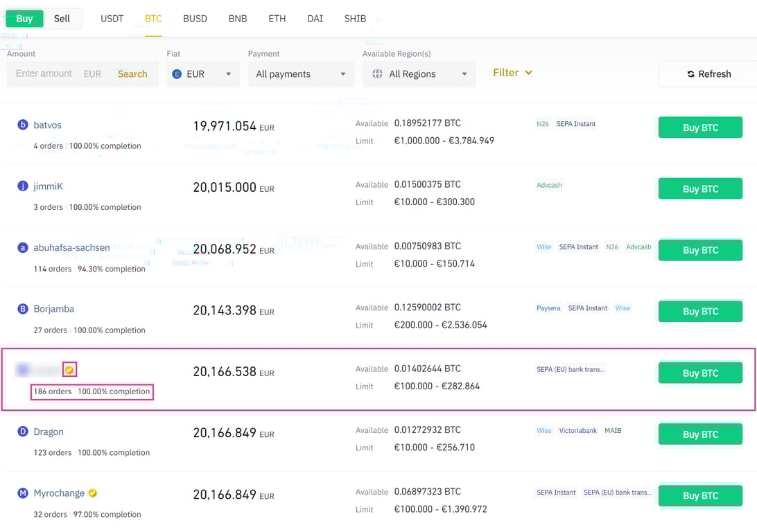Click Buy BTC on batvos offer
Screen dimensions: 757x532
(x=699, y=127)
